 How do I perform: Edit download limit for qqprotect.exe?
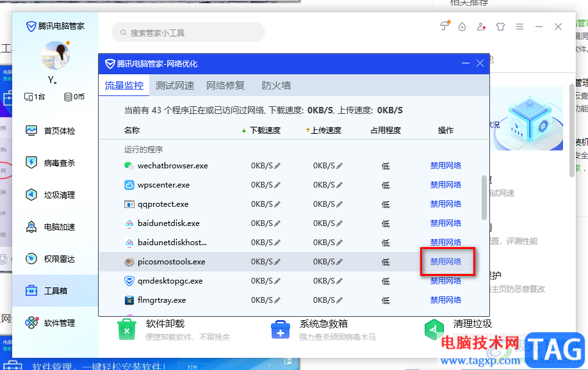277,204
